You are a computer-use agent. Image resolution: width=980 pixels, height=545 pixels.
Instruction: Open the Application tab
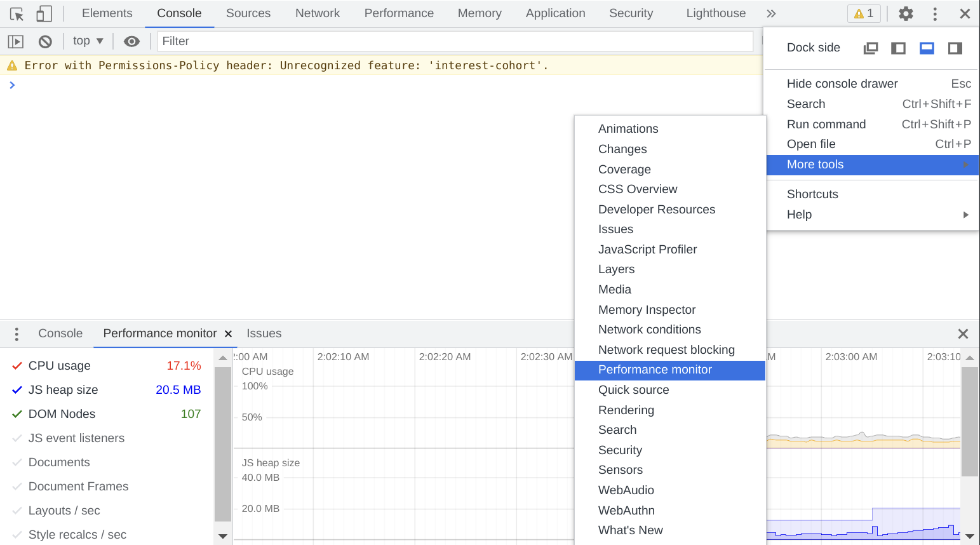pyautogui.click(x=556, y=13)
